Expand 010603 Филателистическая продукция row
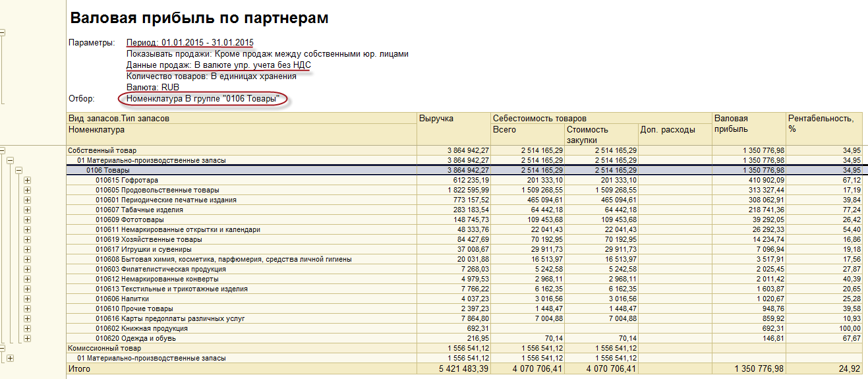Image resolution: width=868 pixels, height=379 pixels. [x=27, y=269]
